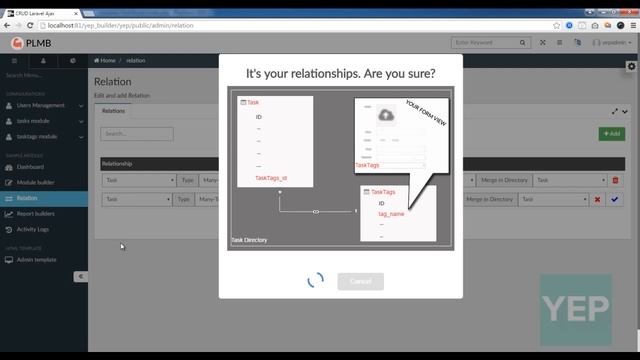The height and width of the screenshot is (360, 640).
Task: Expand tasktags module menu
Action: (x=44, y=137)
